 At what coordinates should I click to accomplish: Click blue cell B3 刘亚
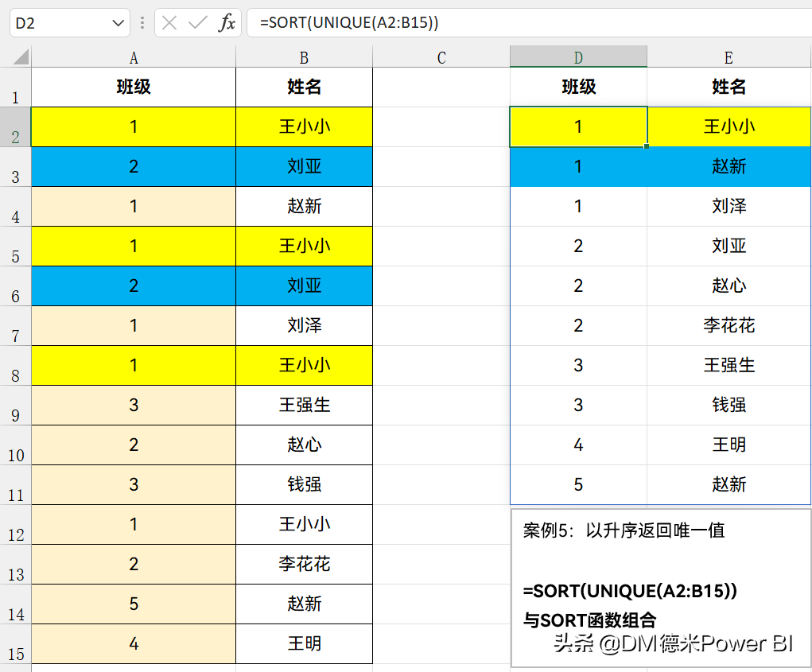click(304, 167)
